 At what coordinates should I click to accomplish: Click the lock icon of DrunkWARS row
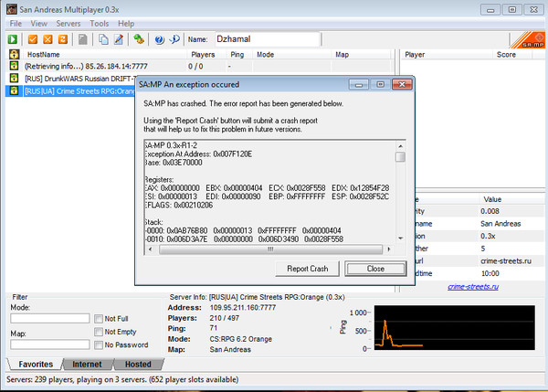(14, 78)
